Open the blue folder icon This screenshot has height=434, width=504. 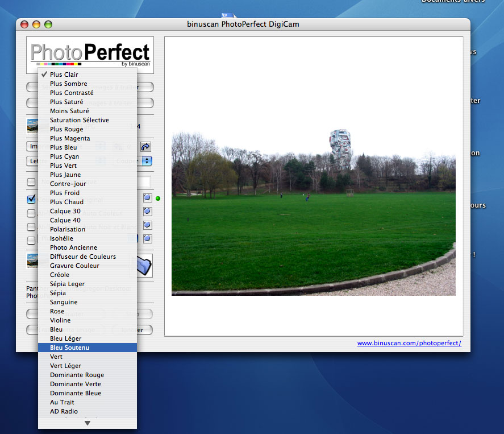(x=144, y=266)
